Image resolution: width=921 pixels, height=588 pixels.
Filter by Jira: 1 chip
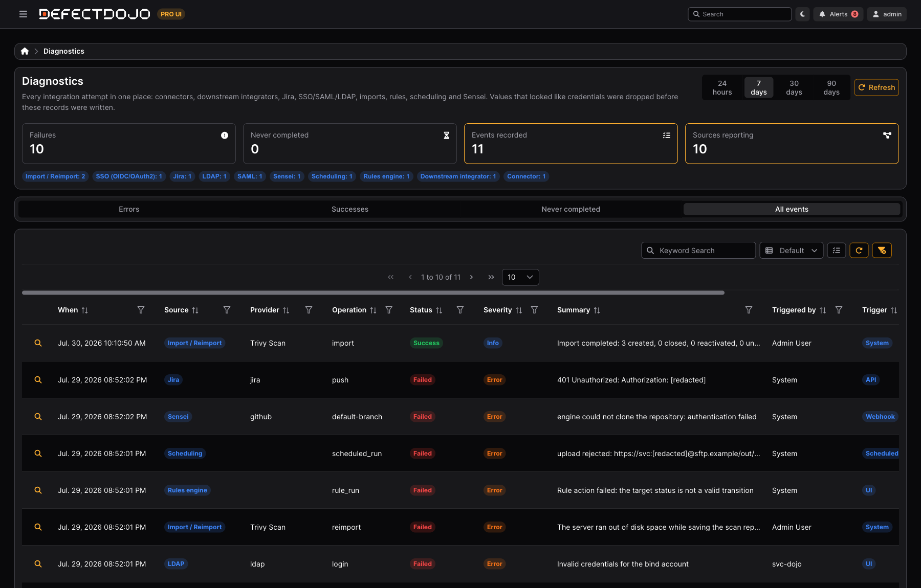click(x=182, y=176)
